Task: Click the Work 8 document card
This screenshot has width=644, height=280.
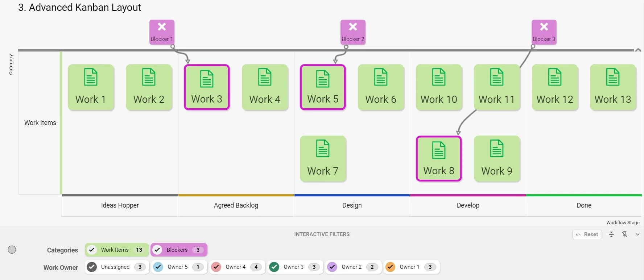Action: [x=439, y=159]
